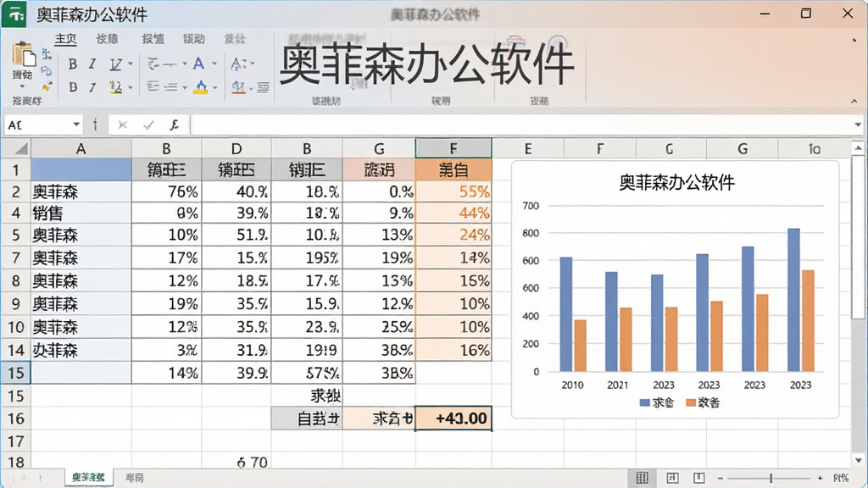
Task: Click the Select All corner triangle
Action: [21, 148]
